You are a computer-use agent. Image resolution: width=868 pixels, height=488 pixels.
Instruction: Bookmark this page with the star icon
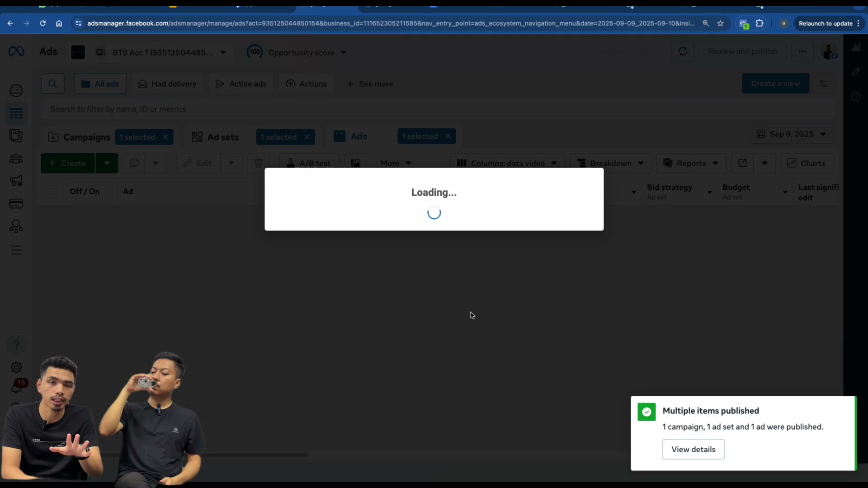coord(720,23)
